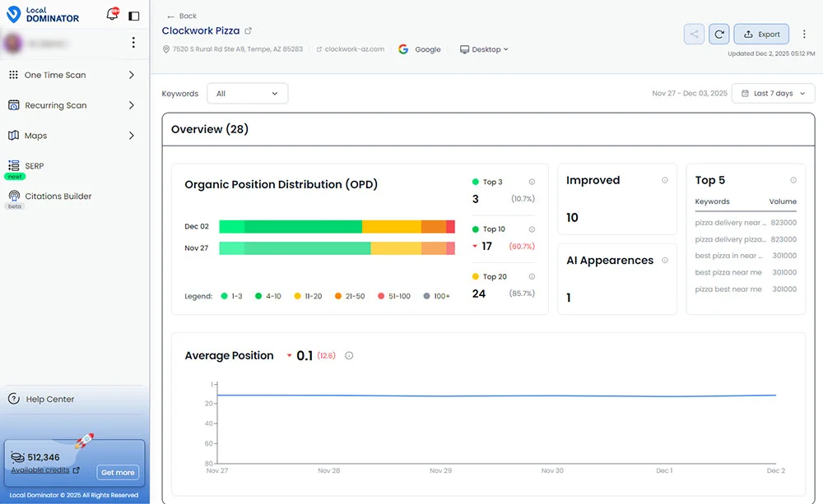Image resolution: width=823 pixels, height=504 pixels.
Task: Click the Export button
Action: tap(761, 34)
